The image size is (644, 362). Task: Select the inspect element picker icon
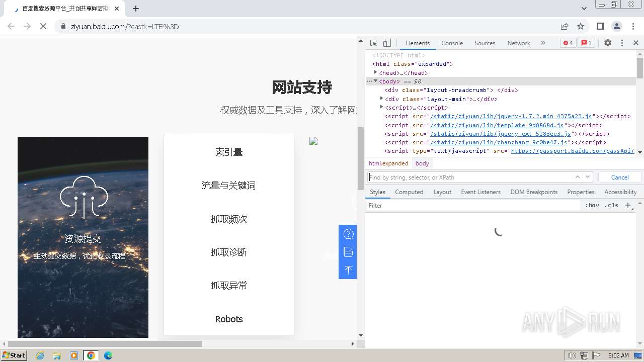[x=373, y=43]
